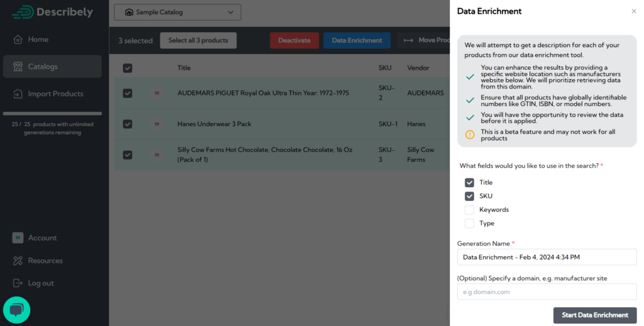The image size is (644, 326).
Task: Log out of Describely
Action: coord(41,283)
